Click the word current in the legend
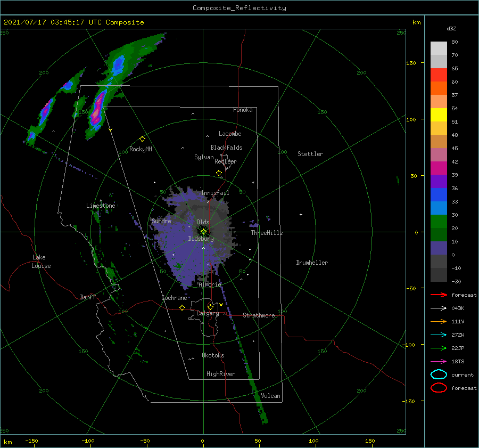This screenshot has height=448, width=479. point(463,374)
